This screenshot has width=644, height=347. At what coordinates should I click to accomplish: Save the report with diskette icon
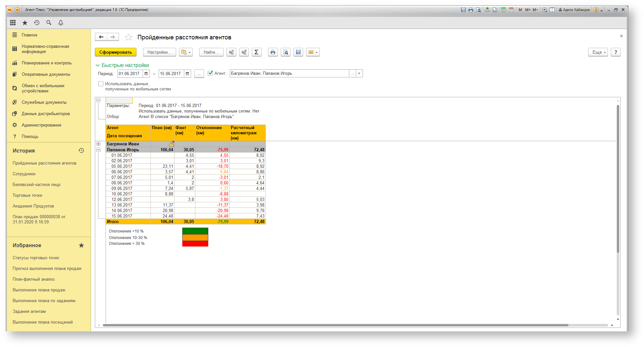point(298,52)
